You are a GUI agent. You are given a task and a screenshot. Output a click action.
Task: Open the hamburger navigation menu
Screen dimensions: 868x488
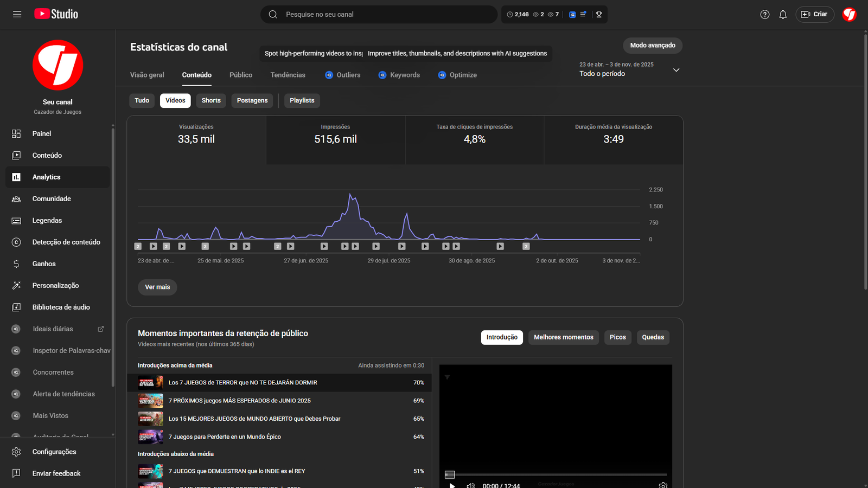[x=17, y=14]
